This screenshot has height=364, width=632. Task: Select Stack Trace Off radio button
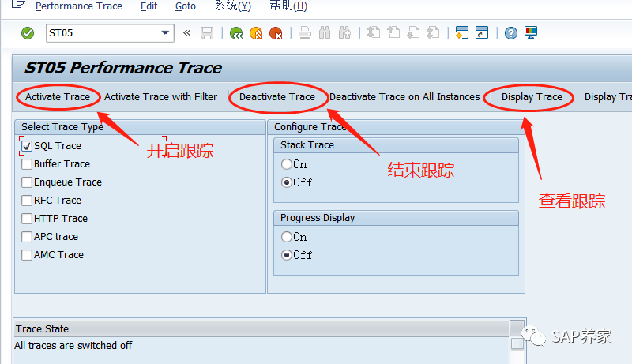pos(287,182)
